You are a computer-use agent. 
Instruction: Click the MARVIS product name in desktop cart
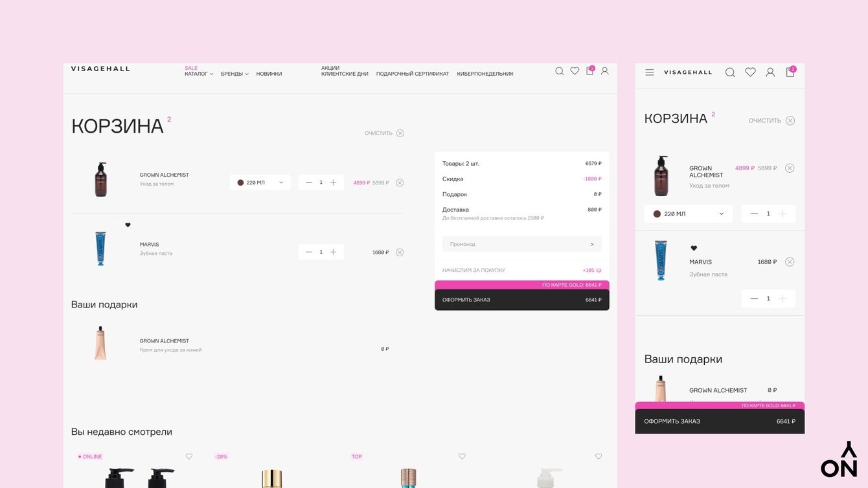149,245
